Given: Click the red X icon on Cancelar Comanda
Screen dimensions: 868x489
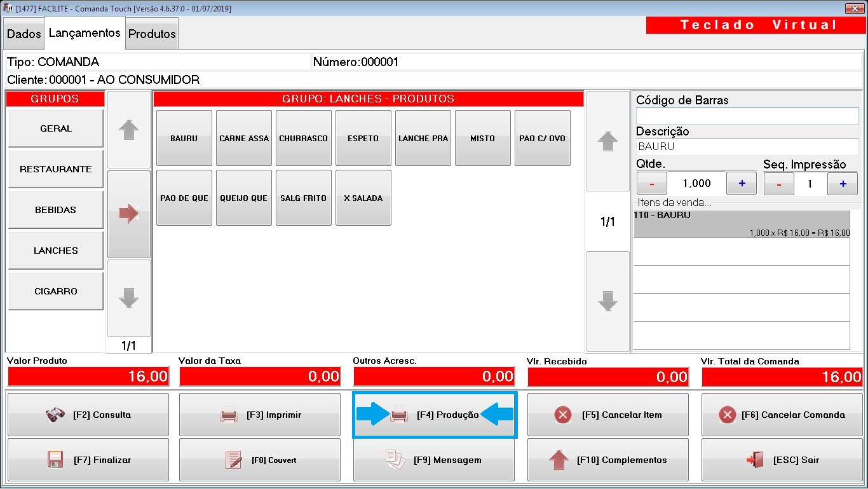Looking at the screenshot, I should 727,415.
